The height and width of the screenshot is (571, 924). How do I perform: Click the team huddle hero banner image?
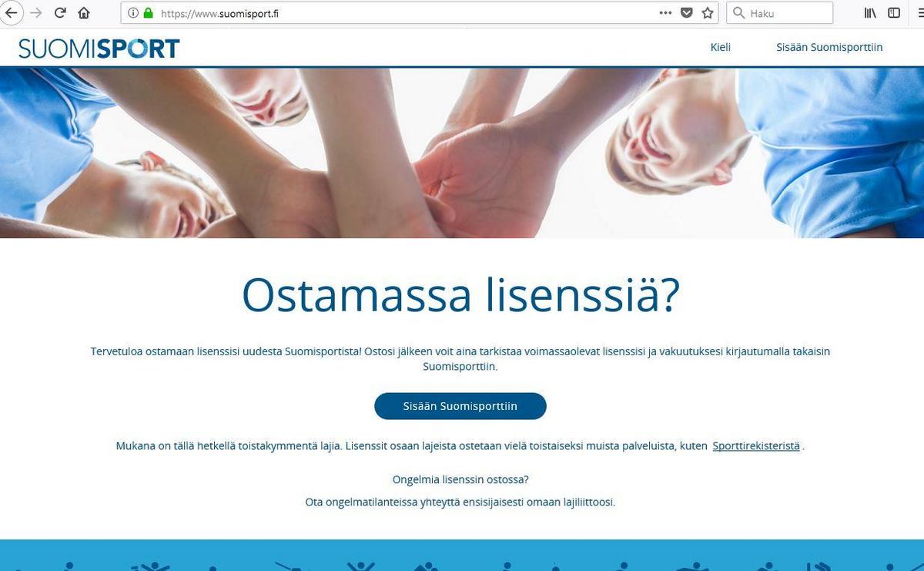[x=462, y=153]
